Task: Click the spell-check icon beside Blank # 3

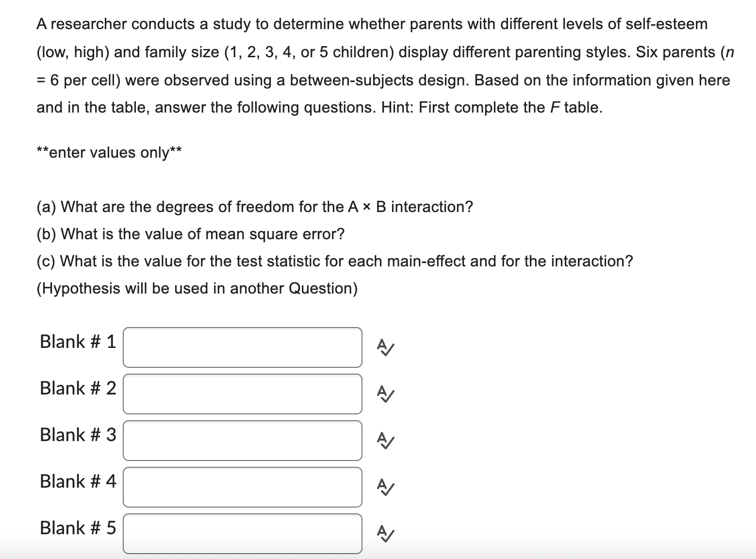Action: click(386, 441)
